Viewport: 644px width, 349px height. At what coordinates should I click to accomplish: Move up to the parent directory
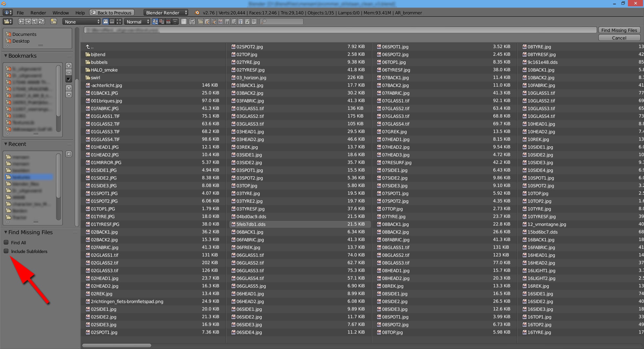coord(35,21)
